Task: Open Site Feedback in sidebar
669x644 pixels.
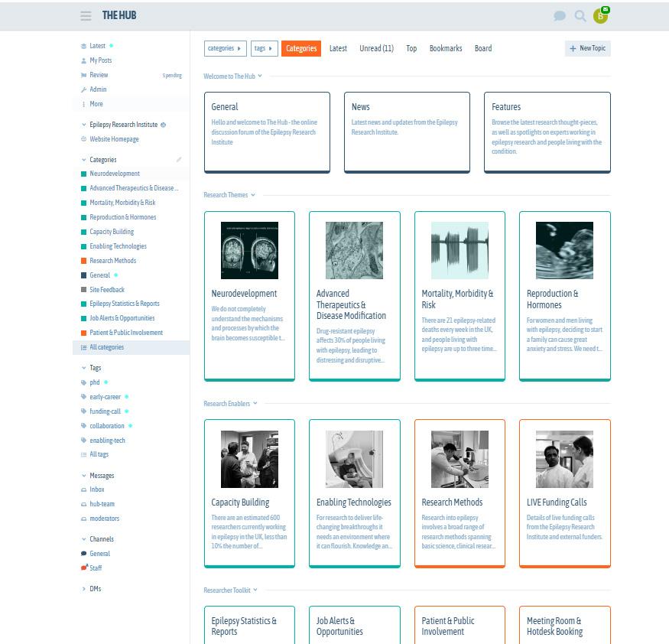Action: click(x=107, y=290)
